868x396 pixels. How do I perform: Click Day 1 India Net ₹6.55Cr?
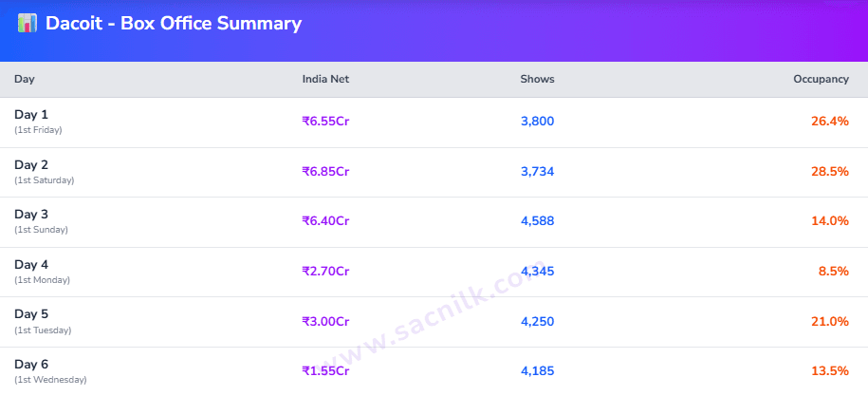[325, 122]
